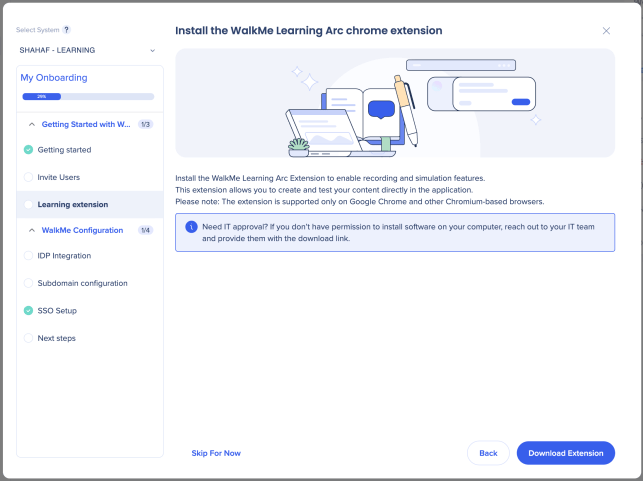Click the green checkmark beside Getting started

[28, 150]
